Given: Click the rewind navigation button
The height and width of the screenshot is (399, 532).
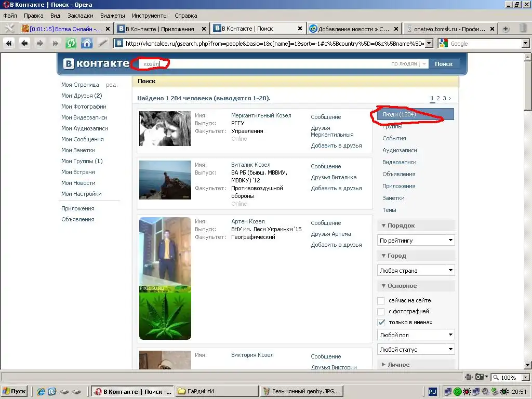Looking at the screenshot, I should [x=9, y=44].
